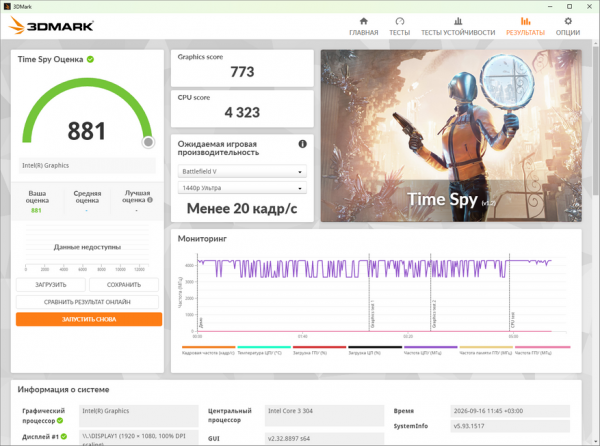Click the Graphics score 773 value
This screenshot has width=600, height=446.
242,72
